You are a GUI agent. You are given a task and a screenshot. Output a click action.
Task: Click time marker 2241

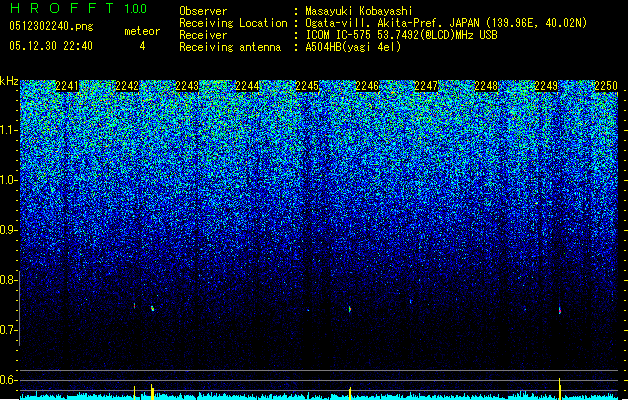67,86
